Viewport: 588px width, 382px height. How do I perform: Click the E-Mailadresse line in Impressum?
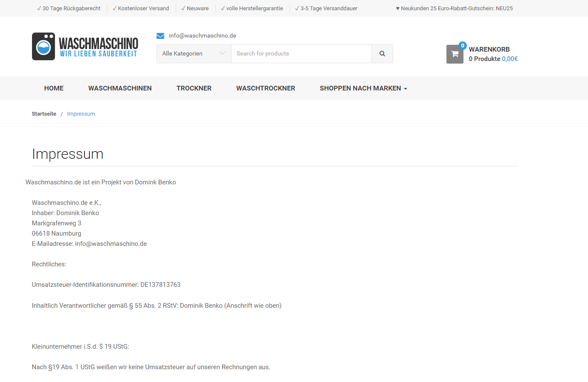[89, 244]
